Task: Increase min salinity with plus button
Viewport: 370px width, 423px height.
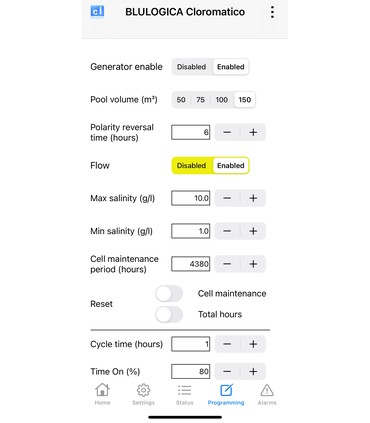Action: tap(253, 231)
